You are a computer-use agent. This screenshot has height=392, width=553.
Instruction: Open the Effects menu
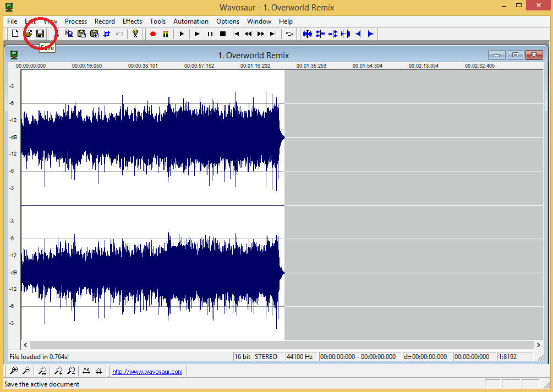[x=132, y=21]
